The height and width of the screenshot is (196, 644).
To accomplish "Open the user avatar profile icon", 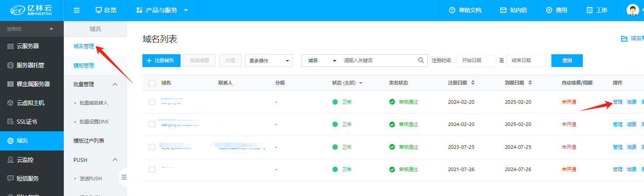I will point(632,10).
